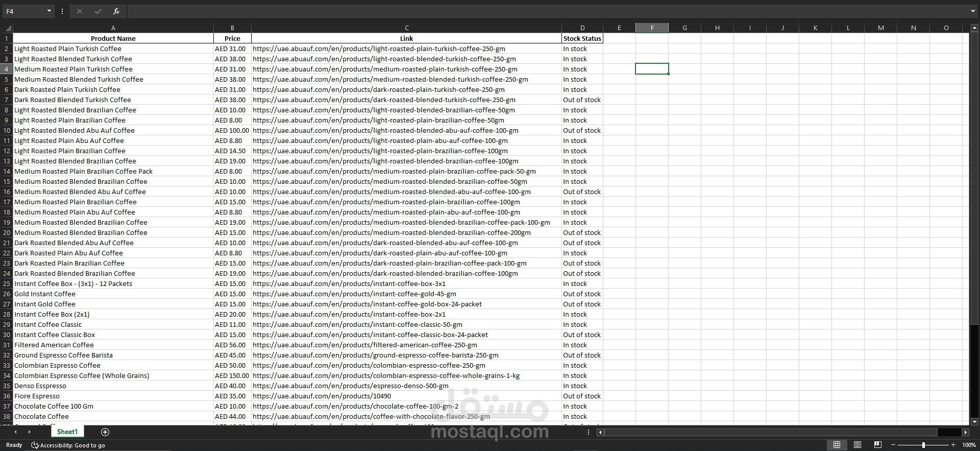980x451 pixels.
Task: Click the formula bar options dots
Action: (62, 11)
